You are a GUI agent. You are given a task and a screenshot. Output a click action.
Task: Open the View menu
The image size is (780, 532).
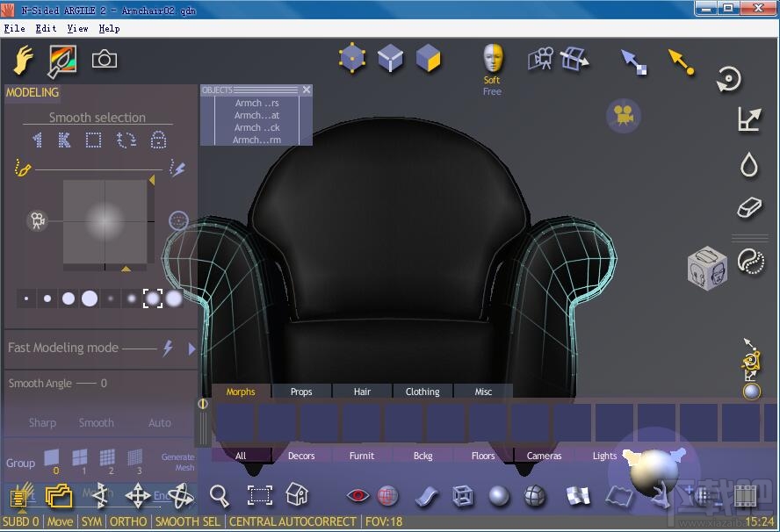point(77,28)
